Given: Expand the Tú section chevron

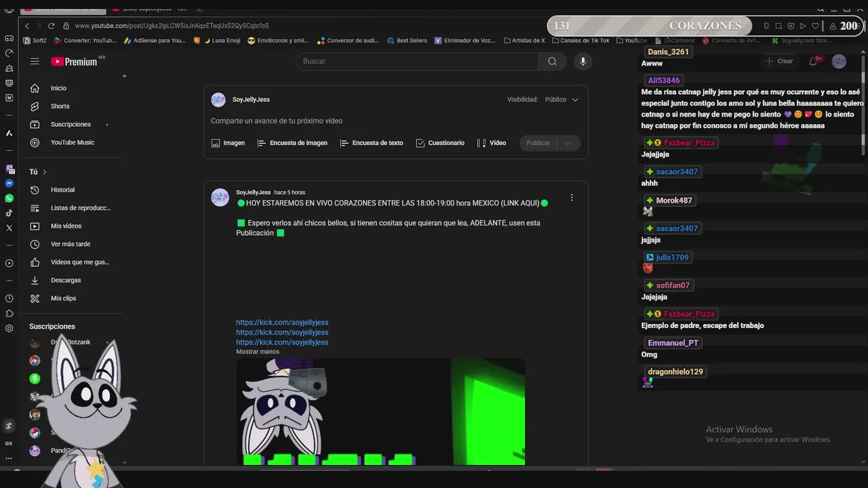Looking at the screenshot, I should [45, 172].
